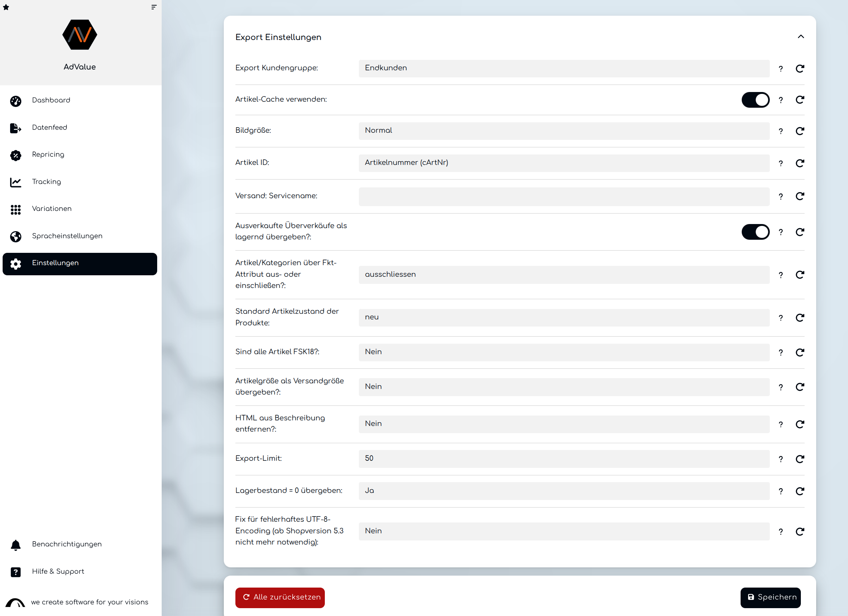848x616 pixels.
Task: Open the Bildgröße Normal dropdown
Action: (564, 131)
